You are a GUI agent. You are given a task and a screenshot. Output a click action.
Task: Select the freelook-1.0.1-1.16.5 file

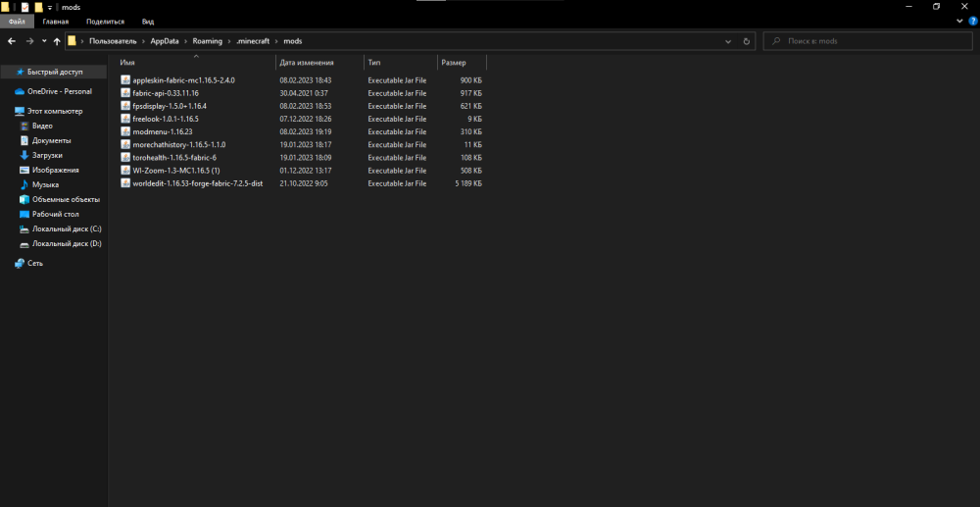pyautogui.click(x=166, y=119)
